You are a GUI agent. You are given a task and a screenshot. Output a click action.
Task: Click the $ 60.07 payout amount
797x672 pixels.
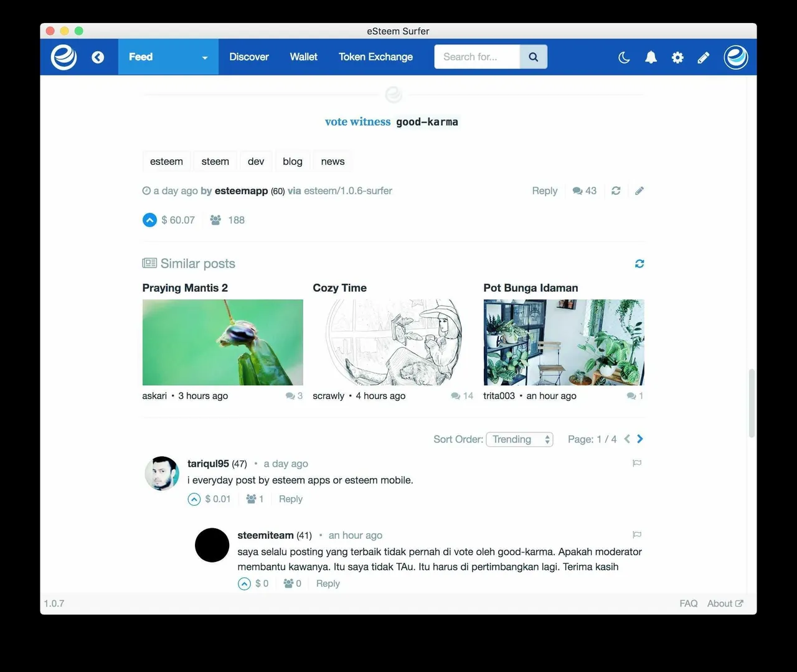(178, 220)
